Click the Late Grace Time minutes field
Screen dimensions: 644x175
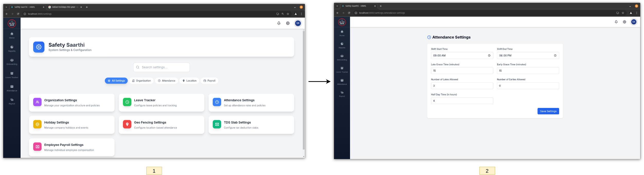pyautogui.click(x=462, y=71)
